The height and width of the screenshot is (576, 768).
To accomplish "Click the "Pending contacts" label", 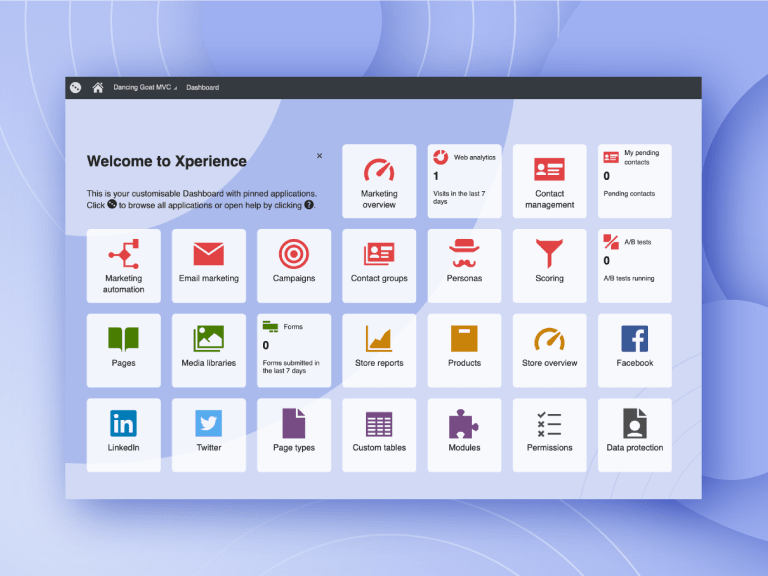I will click(x=629, y=193).
